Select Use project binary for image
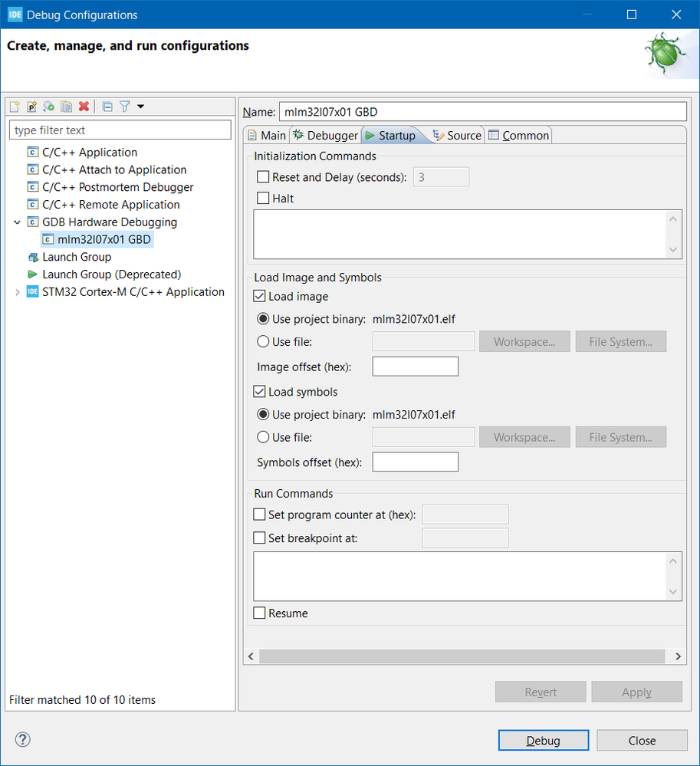This screenshot has height=766, width=700. pyautogui.click(x=263, y=318)
